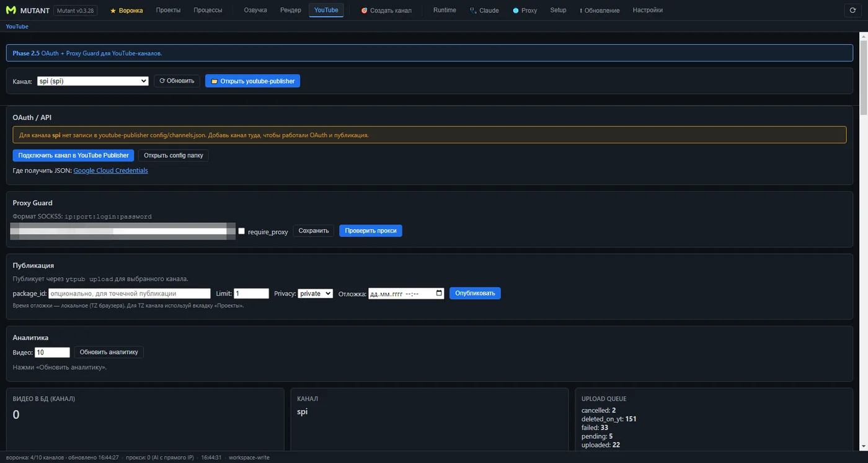Image resolution: width=868 pixels, height=463 pixels.
Task: Click the Phase 2.5 info banner text
Action: click(x=87, y=53)
